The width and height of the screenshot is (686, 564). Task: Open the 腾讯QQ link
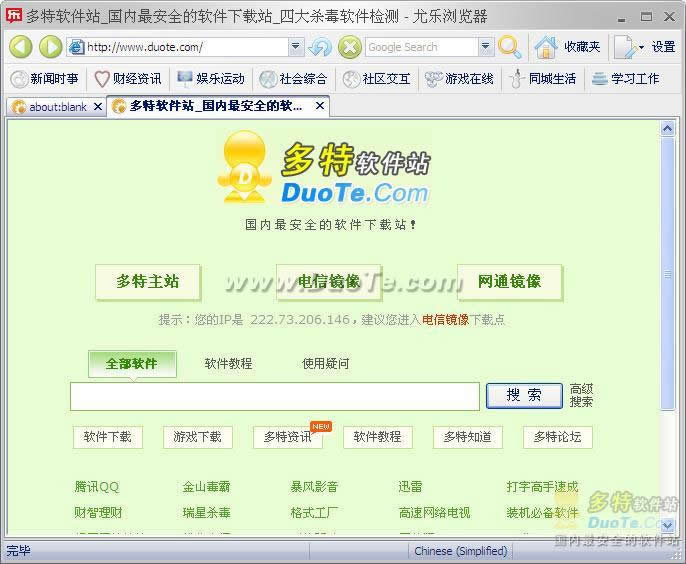[97, 487]
